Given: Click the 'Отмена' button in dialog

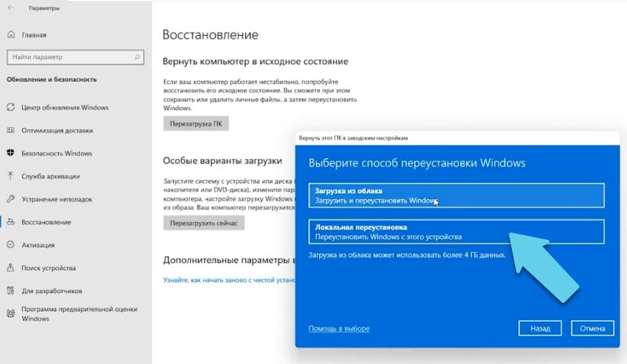Looking at the screenshot, I should pyautogui.click(x=592, y=328).
